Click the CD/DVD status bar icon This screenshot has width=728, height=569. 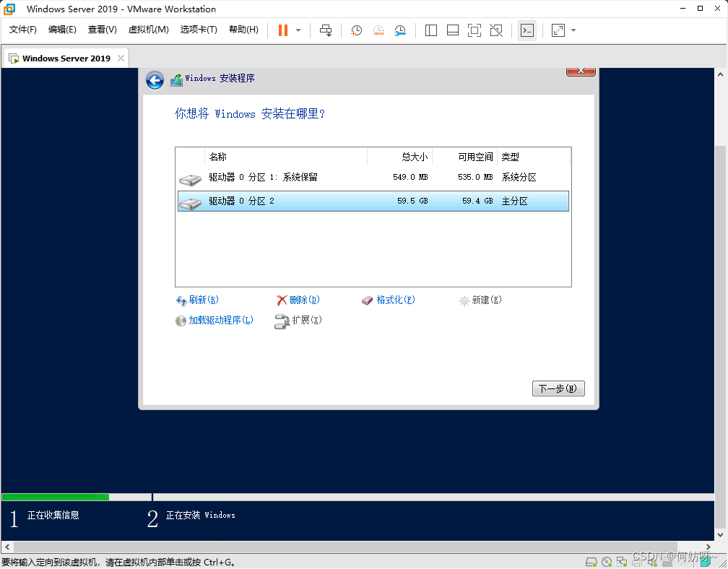pyautogui.click(x=607, y=563)
